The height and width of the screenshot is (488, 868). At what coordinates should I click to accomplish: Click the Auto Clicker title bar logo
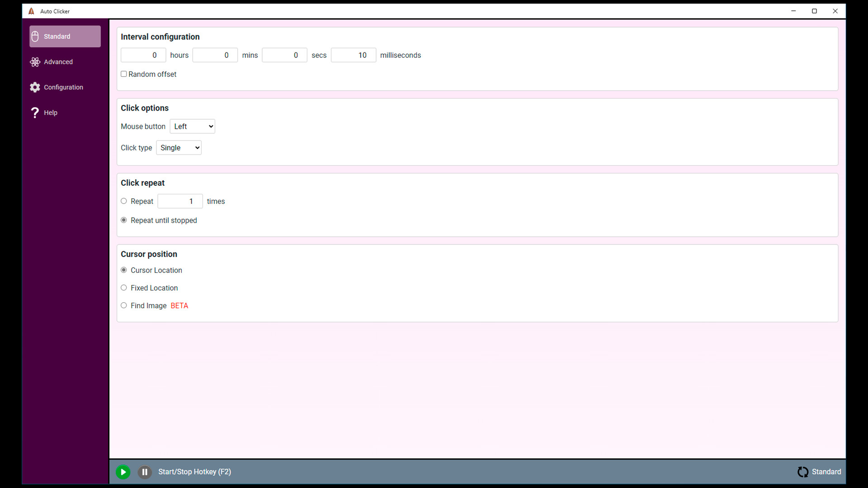[x=31, y=11]
